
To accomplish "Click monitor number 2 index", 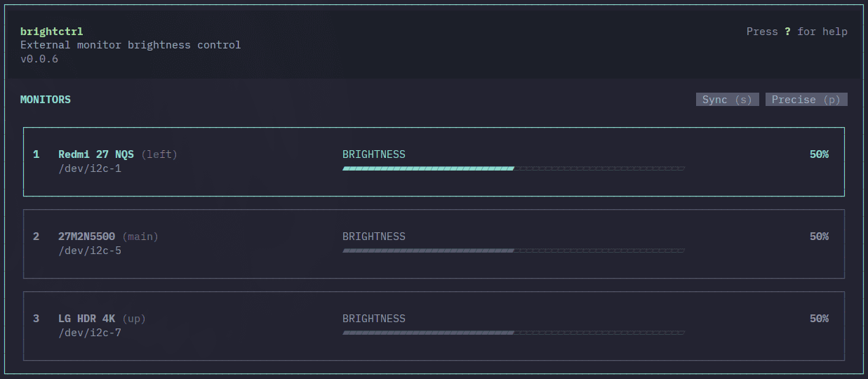I will [x=36, y=237].
